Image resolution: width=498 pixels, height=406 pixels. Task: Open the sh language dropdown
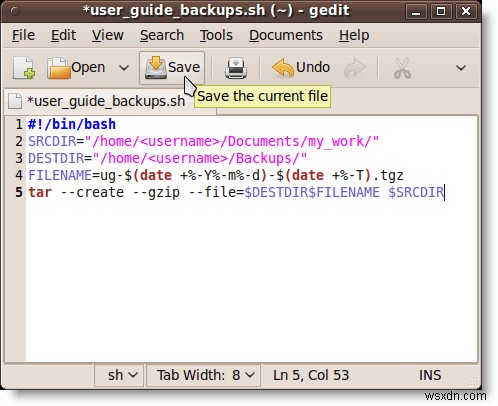[119, 375]
